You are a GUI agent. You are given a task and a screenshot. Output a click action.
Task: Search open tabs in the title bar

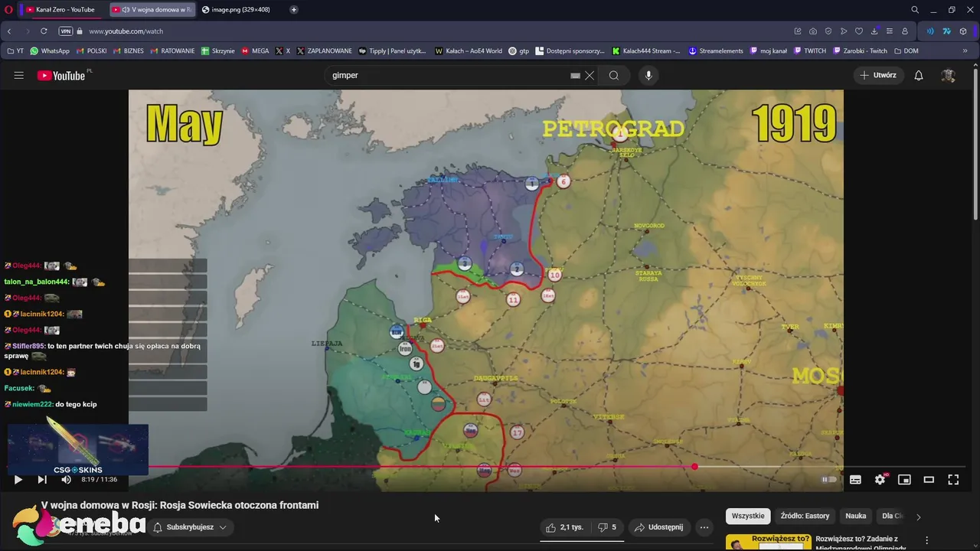pos(915,10)
